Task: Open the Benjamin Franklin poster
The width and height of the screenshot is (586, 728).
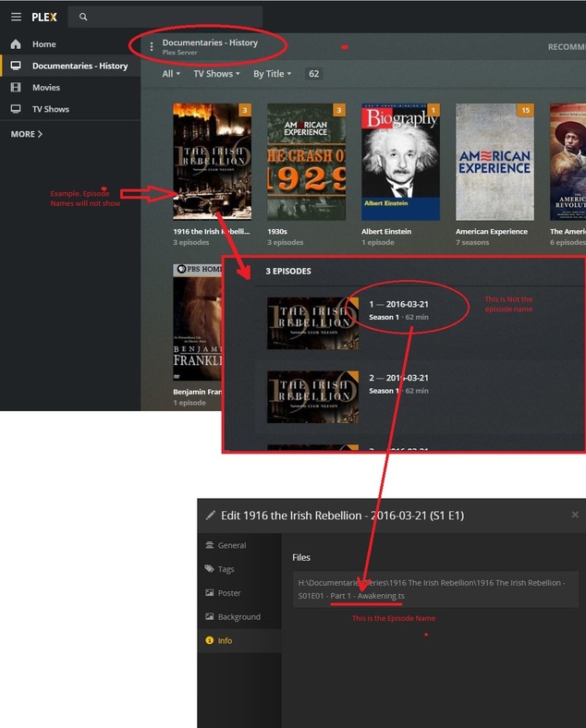Action: 198,322
